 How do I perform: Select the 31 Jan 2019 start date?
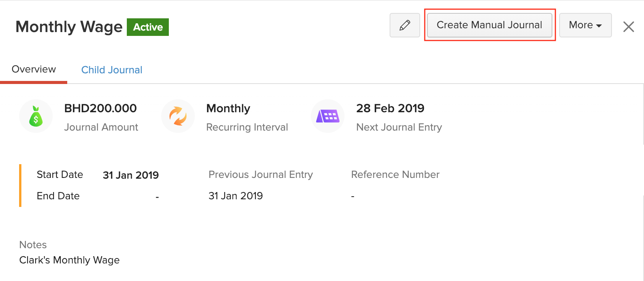click(x=131, y=175)
